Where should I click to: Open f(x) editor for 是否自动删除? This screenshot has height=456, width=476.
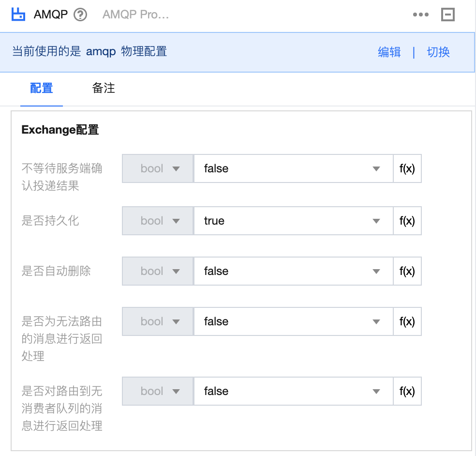pos(406,271)
